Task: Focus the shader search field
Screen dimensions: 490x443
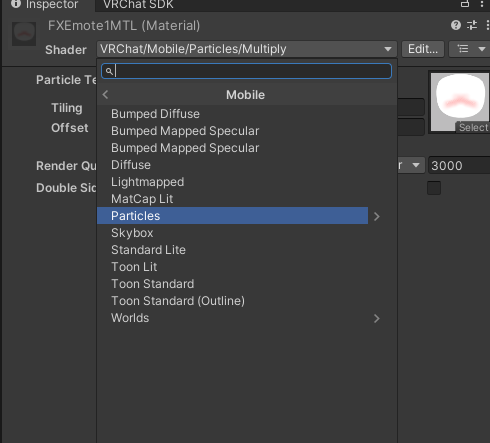Action: coord(246,71)
